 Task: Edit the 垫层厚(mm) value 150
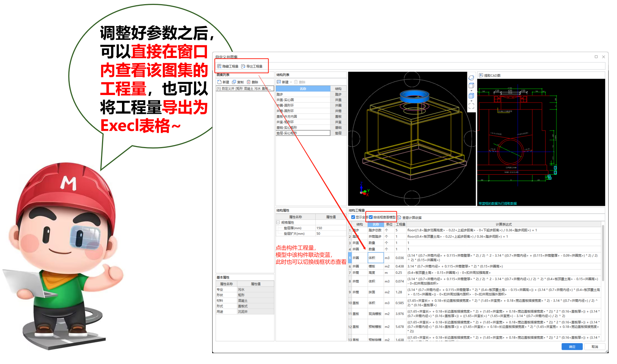click(330, 228)
